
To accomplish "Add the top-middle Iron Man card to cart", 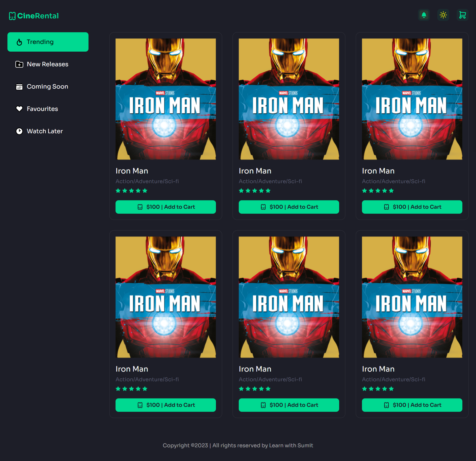I will tap(289, 207).
